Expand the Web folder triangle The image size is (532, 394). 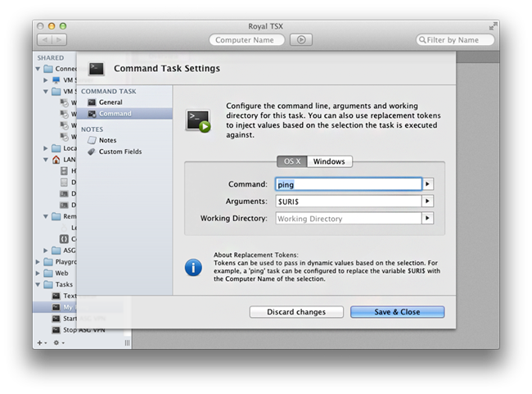tap(38, 274)
